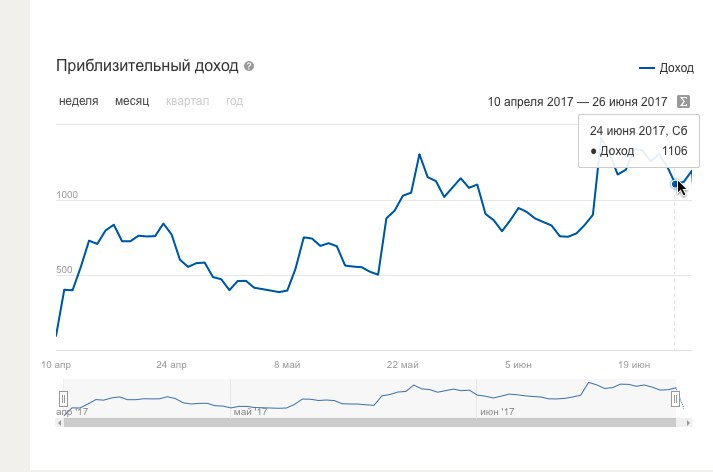Click the scrollbar right arrow
The width and height of the screenshot is (713, 472).
(x=688, y=422)
